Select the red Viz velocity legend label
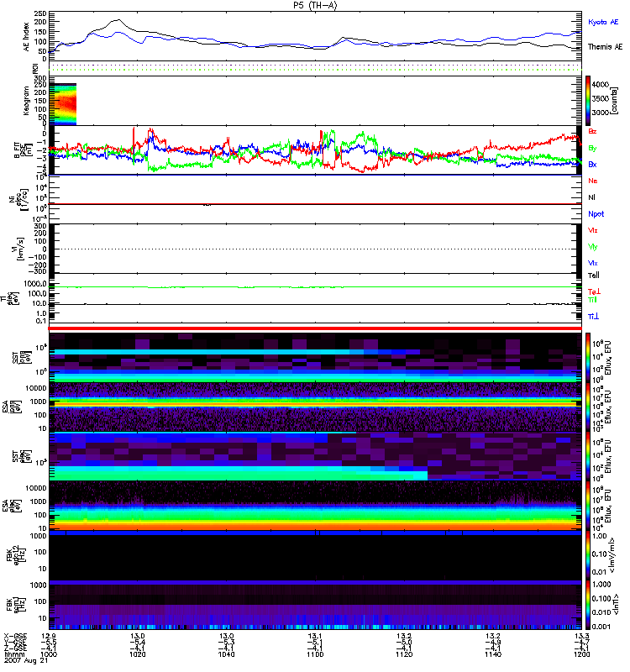630x672 pixels. [x=593, y=230]
